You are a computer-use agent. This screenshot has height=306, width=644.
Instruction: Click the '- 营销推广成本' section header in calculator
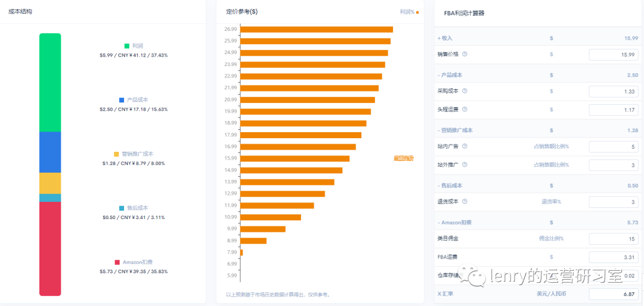click(455, 130)
